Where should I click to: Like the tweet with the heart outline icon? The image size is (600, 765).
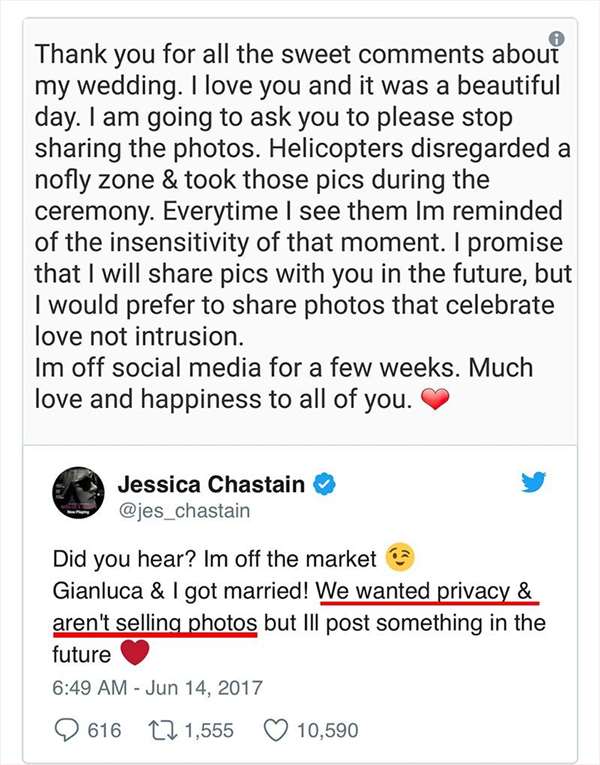[276, 731]
